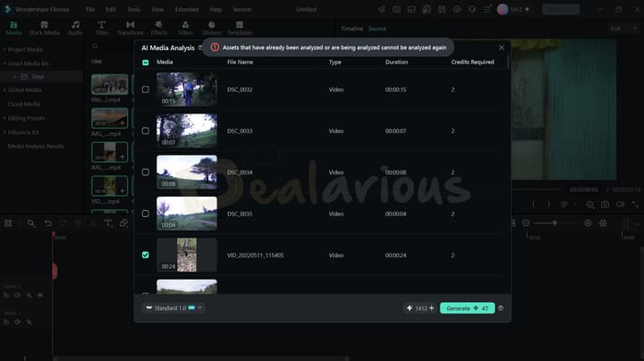
Task: Open Media Analysis Results in sidebar
Action: (x=36, y=147)
